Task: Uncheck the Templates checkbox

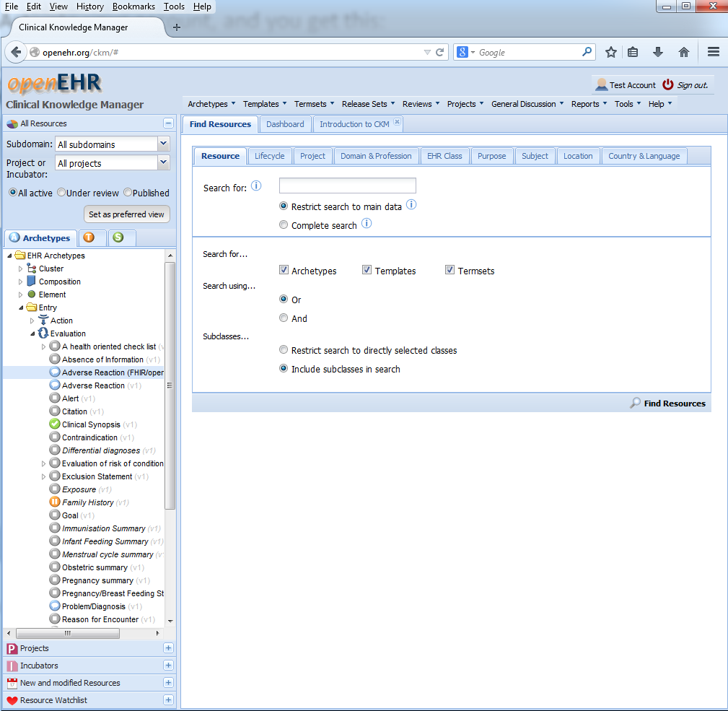Action: [x=367, y=270]
